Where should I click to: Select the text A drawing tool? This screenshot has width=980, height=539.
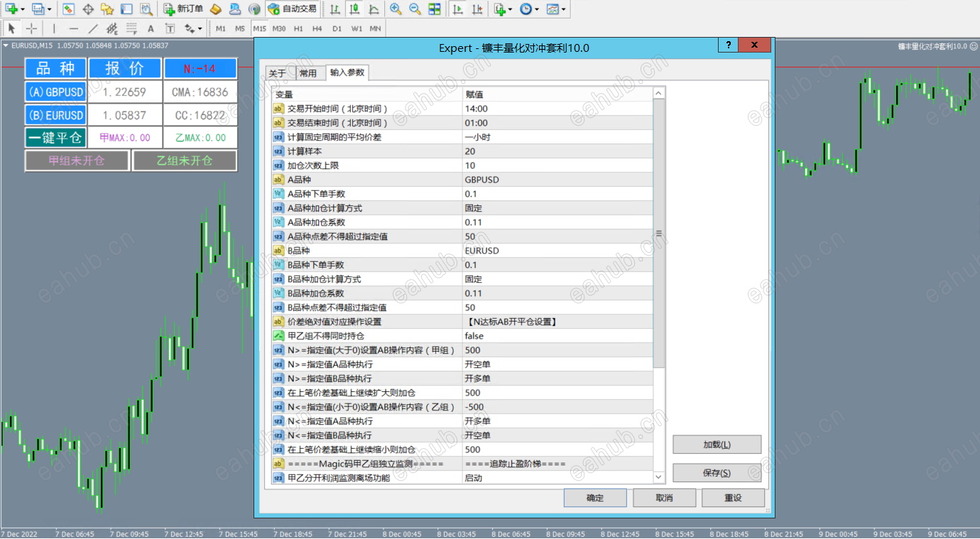151,28
